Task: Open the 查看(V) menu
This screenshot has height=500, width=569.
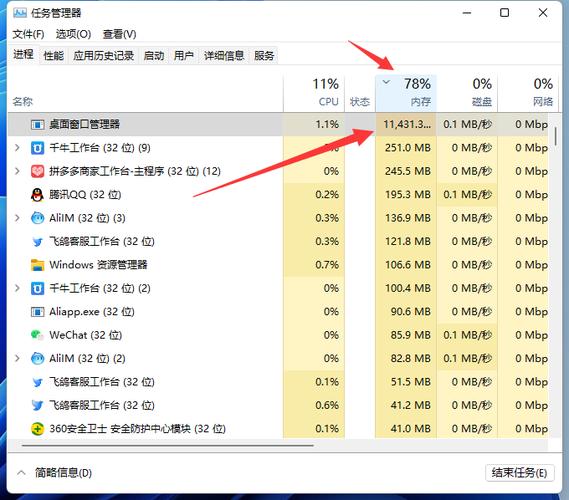Action: click(x=119, y=34)
